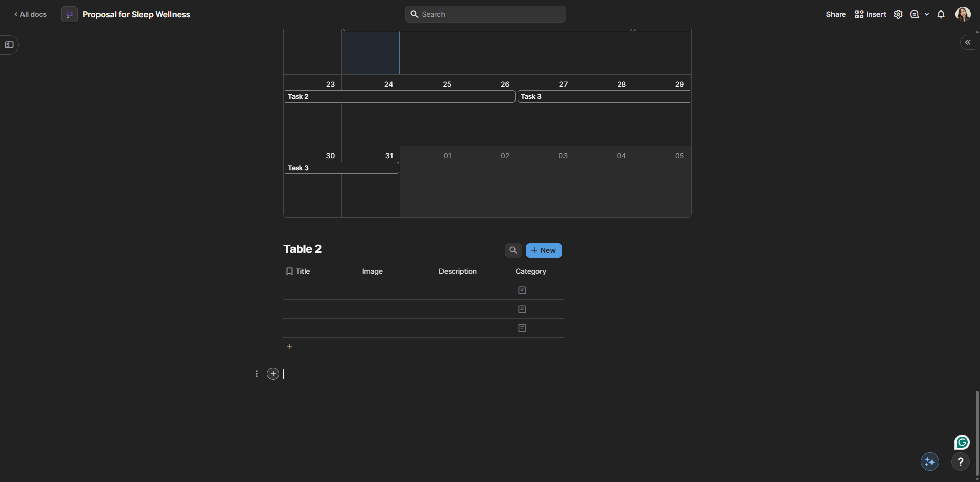The image size is (980, 482).
Task: Click the Share button
Action: 836,14
